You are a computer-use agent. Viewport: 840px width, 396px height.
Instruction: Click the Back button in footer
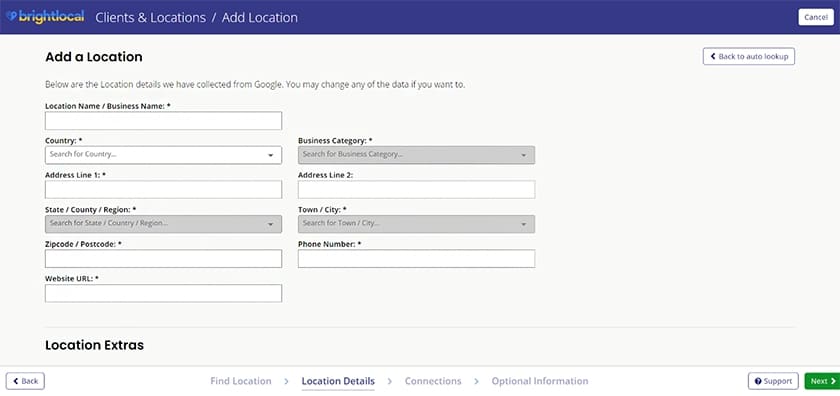[x=25, y=381]
